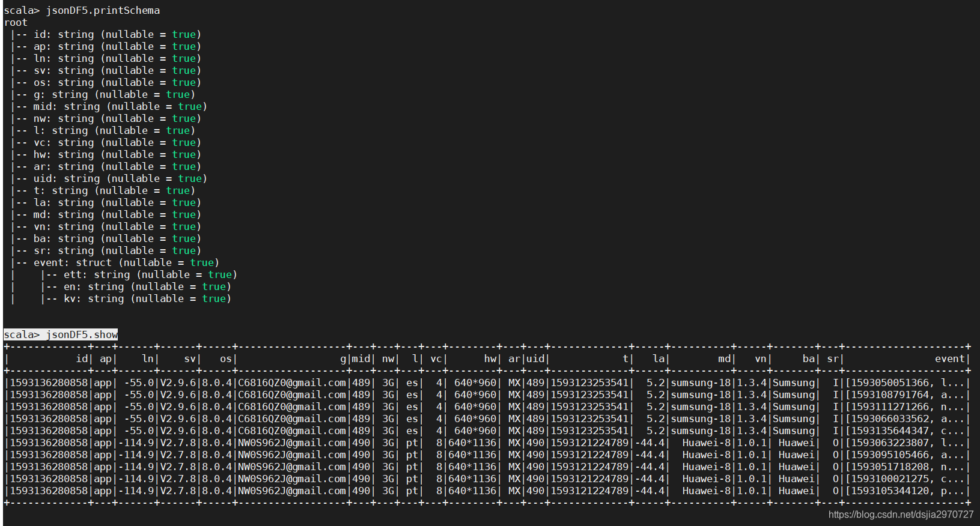Select the 'g: string' schema line
Viewport: 980px width, 526px height.
pos(102,94)
